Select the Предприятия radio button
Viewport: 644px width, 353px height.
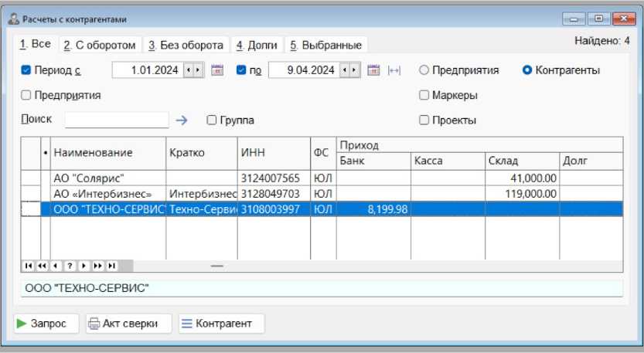(x=424, y=70)
